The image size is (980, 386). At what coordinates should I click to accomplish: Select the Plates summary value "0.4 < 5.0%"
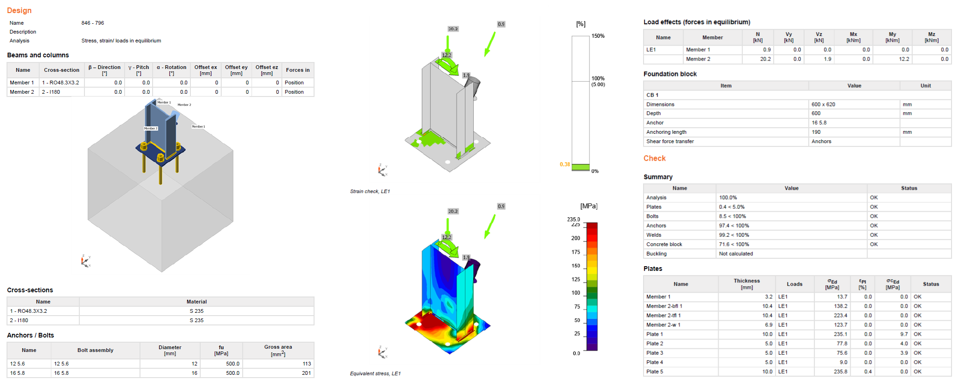coord(732,207)
